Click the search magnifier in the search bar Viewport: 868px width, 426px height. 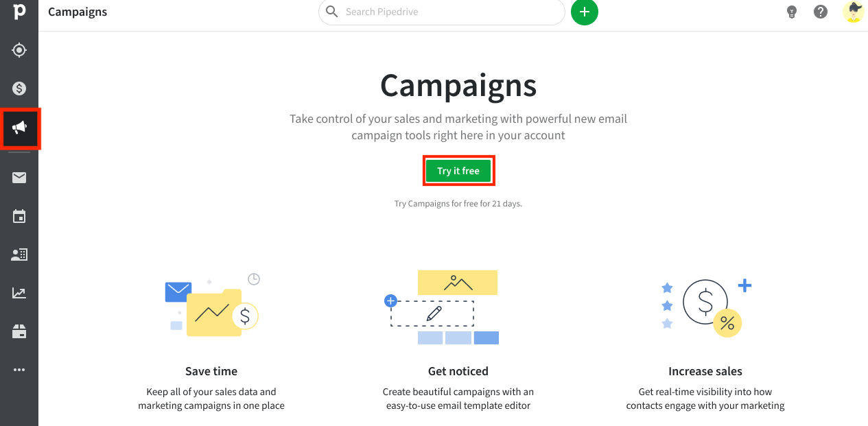tap(331, 12)
